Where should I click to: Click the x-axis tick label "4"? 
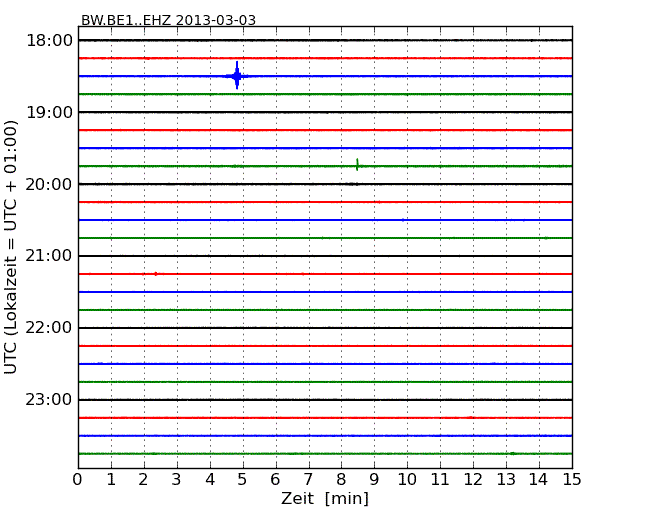210,480
